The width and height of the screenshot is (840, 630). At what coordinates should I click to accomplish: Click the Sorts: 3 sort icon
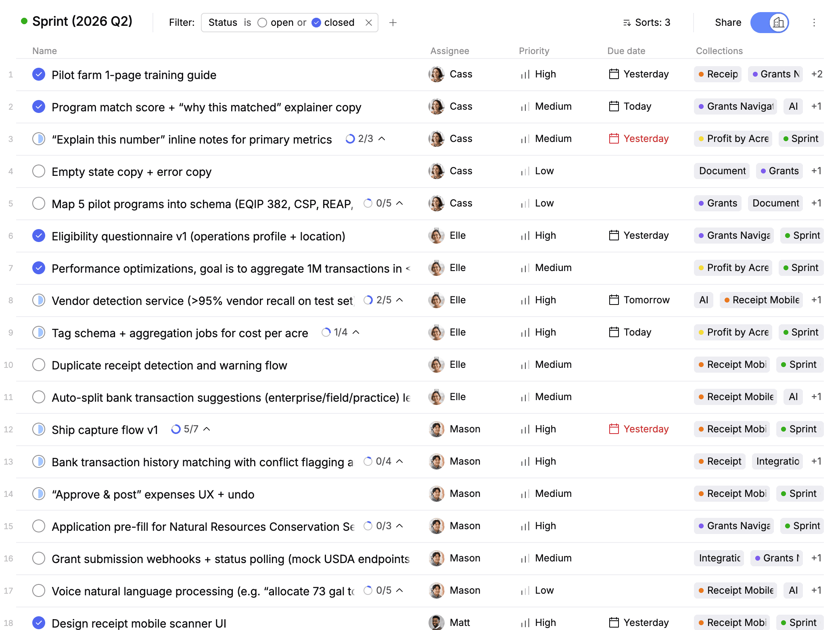[x=627, y=23]
